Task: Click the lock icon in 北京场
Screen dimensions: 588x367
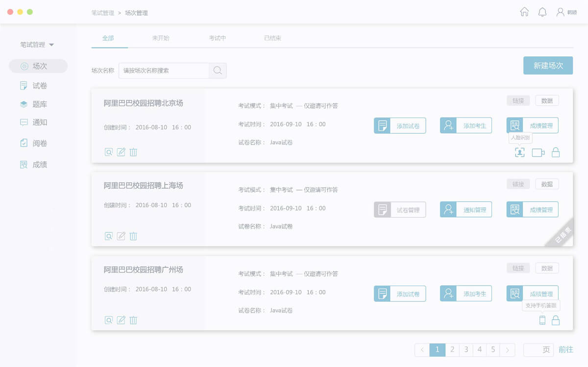Action: (x=556, y=152)
